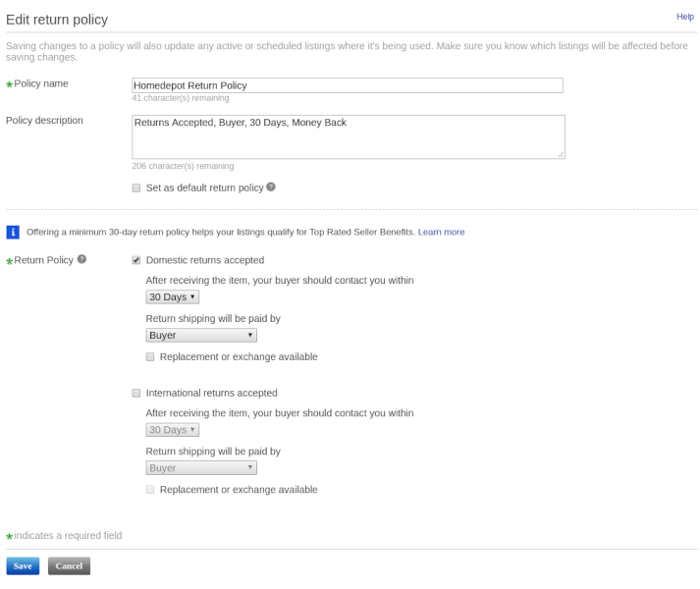Screen dimensions: 700x589
Task: Cancel editing the return policy
Action: point(69,565)
